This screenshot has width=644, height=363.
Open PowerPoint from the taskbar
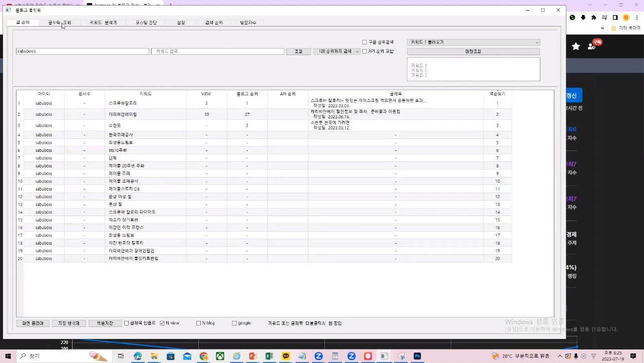point(252,356)
